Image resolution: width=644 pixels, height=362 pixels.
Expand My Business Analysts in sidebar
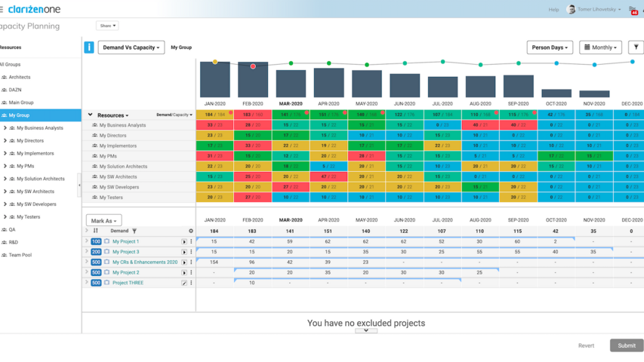tap(5, 128)
